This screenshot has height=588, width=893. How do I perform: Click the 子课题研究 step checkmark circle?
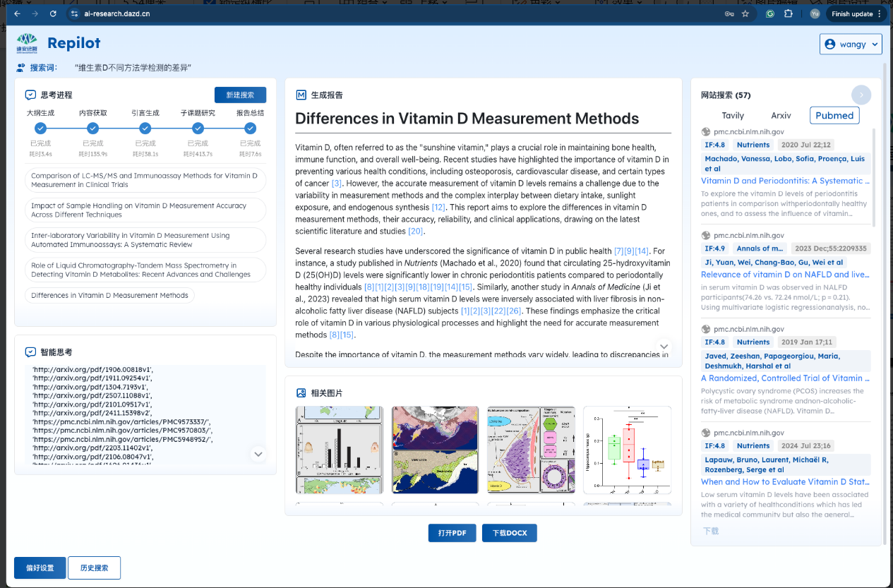(x=198, y=128)
